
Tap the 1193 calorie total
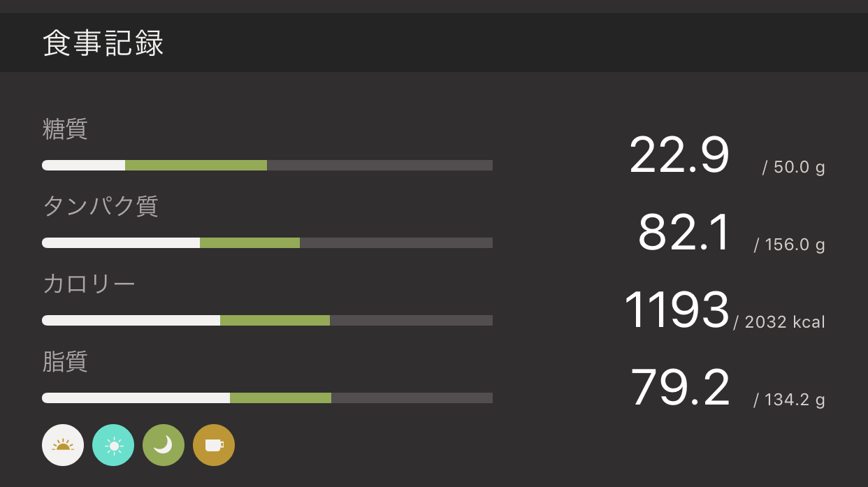(676, 311)
